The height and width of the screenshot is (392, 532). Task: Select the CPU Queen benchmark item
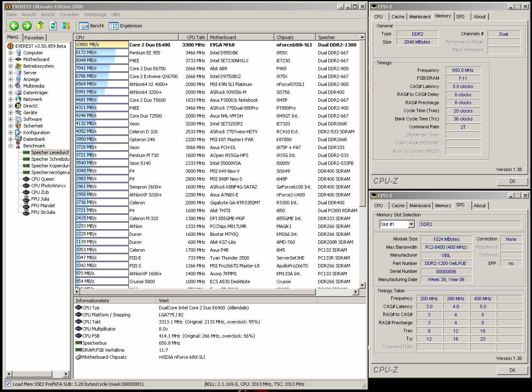coord(42,179)
